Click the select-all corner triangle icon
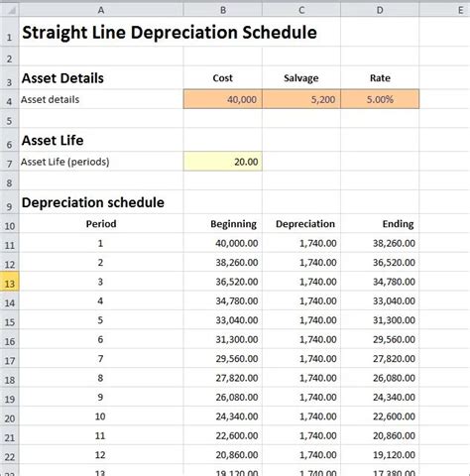This screenshot has width=470, height=476. pyautogui.click(x=10, y=10)
